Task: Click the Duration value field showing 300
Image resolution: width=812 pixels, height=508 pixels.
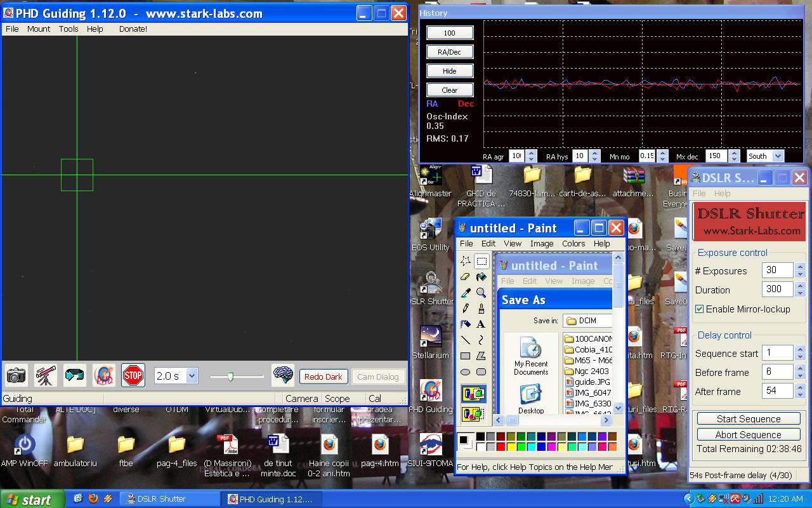Action: tap(778, 290)
